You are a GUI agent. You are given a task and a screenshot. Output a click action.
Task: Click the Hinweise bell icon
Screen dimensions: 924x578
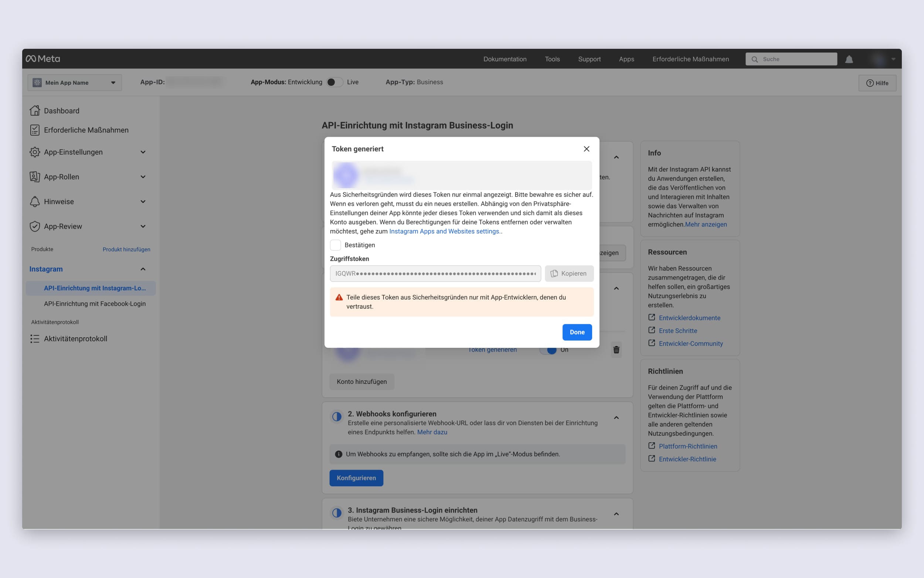(35, 202)
